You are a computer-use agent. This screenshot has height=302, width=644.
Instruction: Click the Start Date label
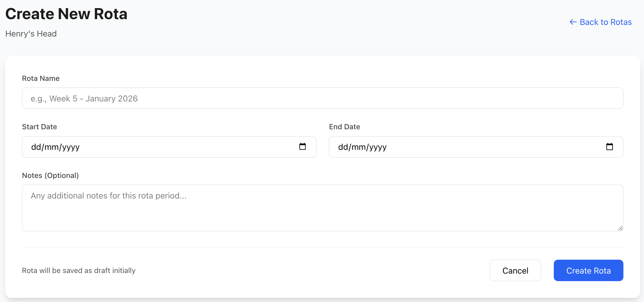pyautogui.click(x=39, y=127)
